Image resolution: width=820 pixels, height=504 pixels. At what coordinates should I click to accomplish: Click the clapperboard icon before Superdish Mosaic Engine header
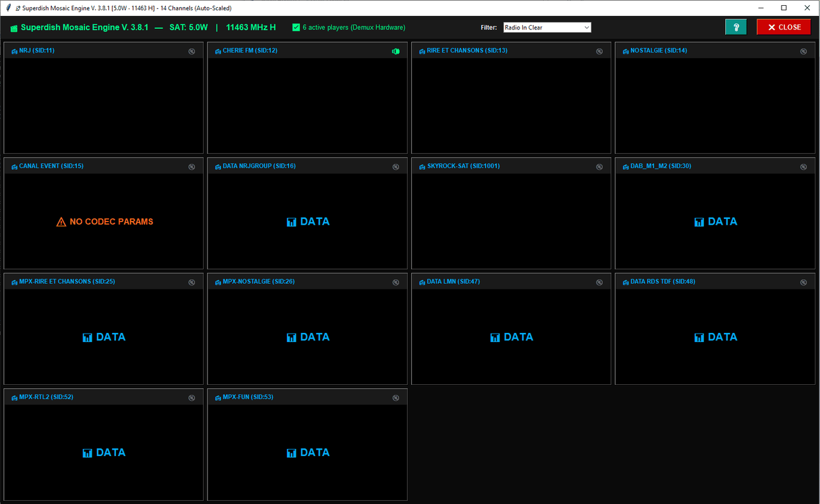[13, 28]
